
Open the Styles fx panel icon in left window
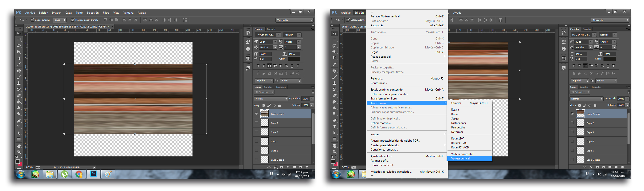[x=248, y=68]
